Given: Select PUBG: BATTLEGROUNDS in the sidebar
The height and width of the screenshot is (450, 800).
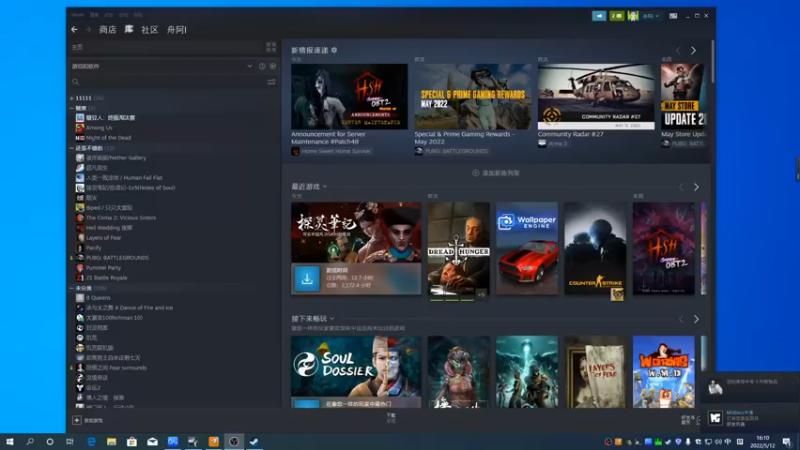Looking at the screenshot, I should 117,258.
